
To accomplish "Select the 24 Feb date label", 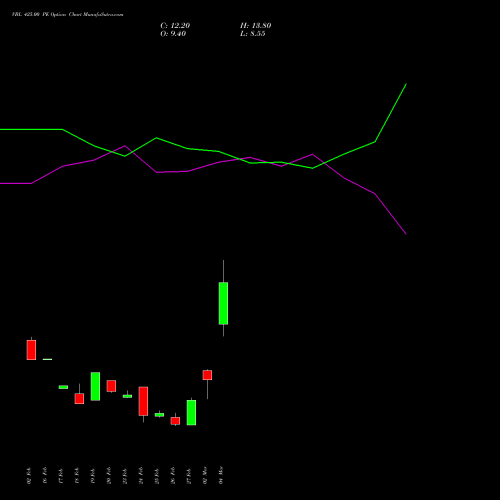I will pos(141,475).
